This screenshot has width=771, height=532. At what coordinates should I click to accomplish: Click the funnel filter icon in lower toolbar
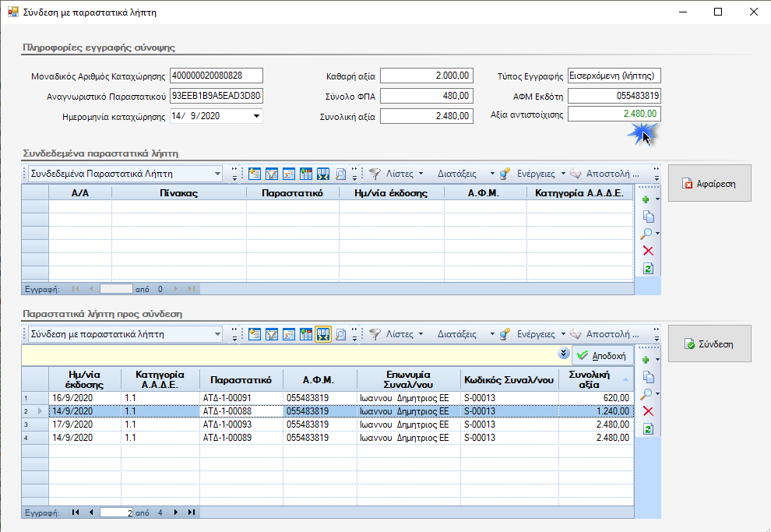tap(375, 334)
